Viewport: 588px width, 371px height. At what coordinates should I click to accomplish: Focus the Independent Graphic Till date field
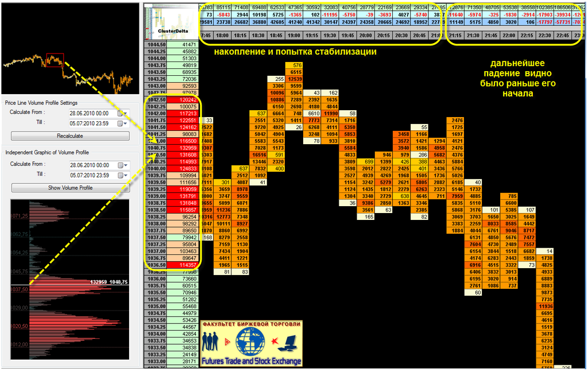pos(98,175)
